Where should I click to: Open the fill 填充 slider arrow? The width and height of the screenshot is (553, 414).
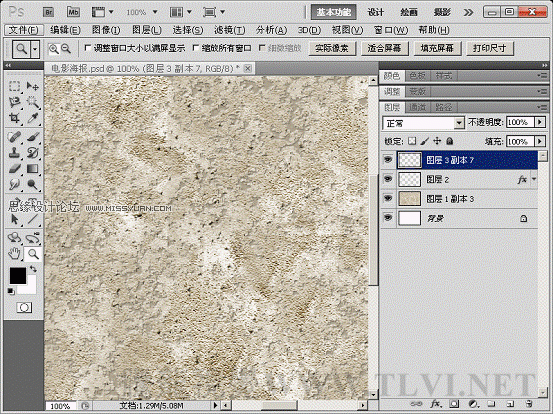[540, 141]
